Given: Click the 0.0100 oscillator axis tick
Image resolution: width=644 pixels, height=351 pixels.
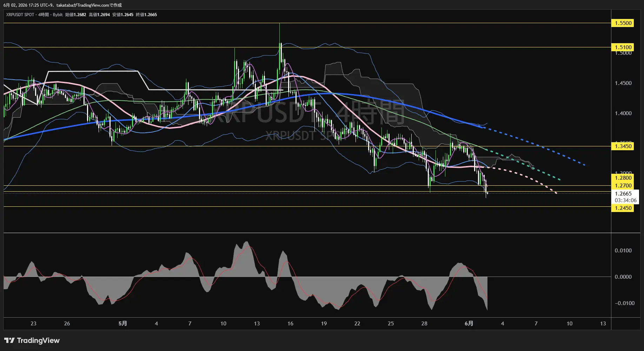Looking at the screenshot, I should coord(623,251).
